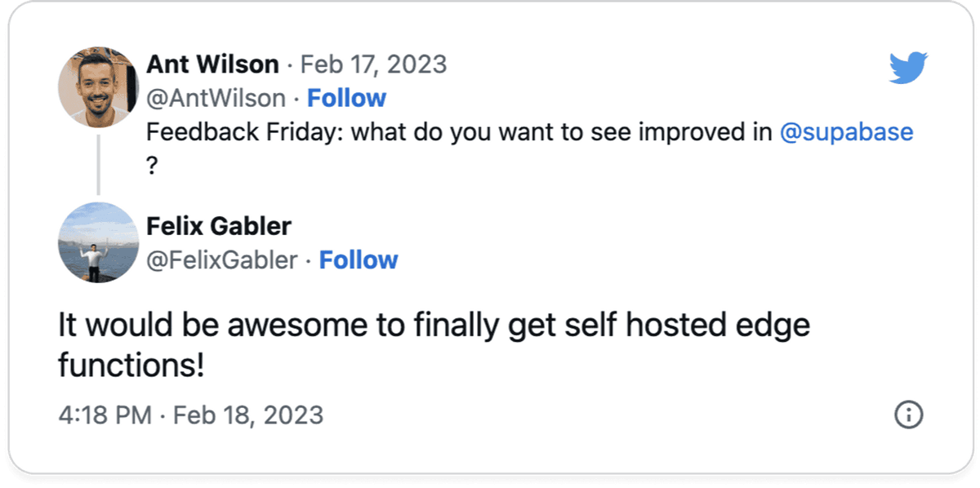980x488 pixels.
Task: Open the @supabase mention
Action: click(846, 131)
